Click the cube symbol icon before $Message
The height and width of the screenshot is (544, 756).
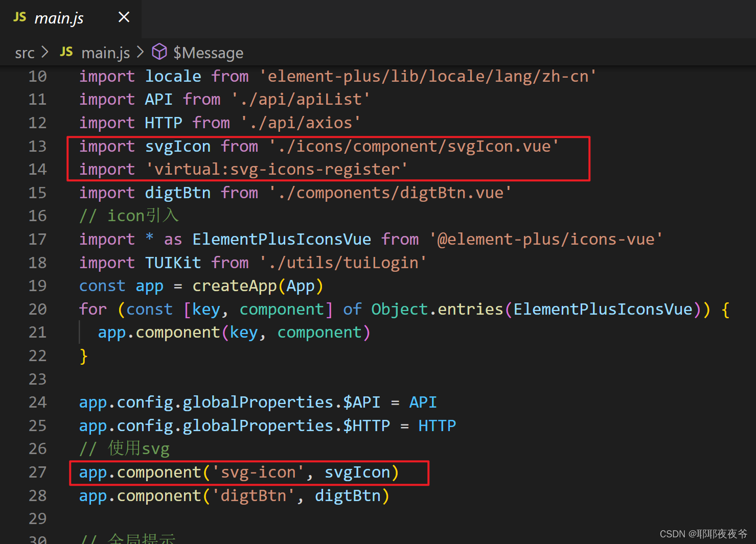click(x=159, y=52)
